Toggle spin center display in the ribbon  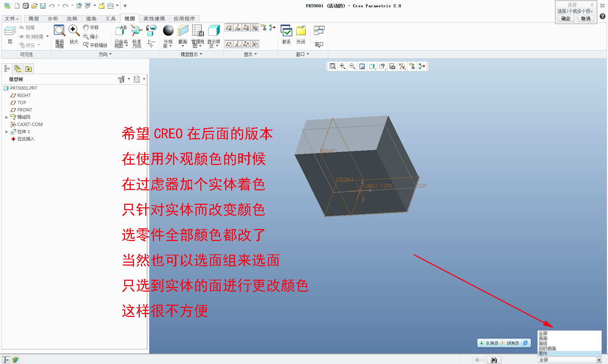point(272,28)
